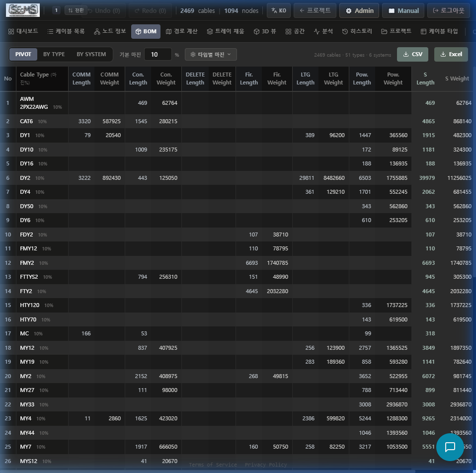Image resolution: width=476 pixels, height=473 pixels.
Task: Click the 기본 마진 percentage input field
Action: tap(158, 54)
